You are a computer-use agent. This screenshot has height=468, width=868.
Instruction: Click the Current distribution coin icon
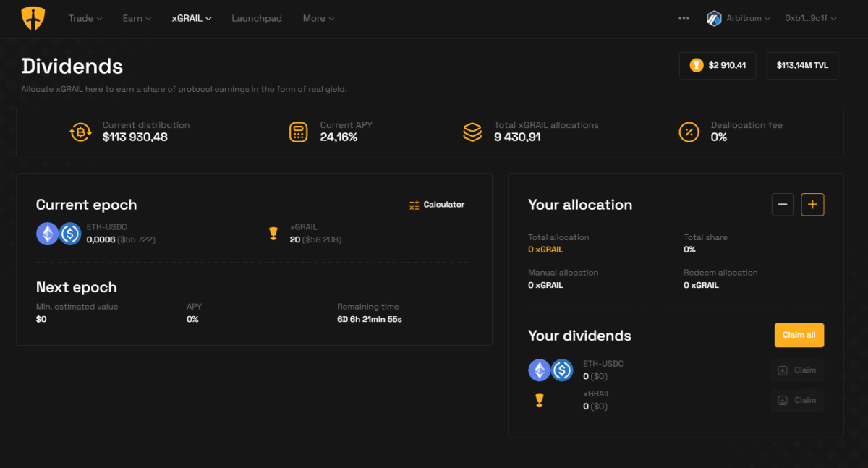pos(80,132)
